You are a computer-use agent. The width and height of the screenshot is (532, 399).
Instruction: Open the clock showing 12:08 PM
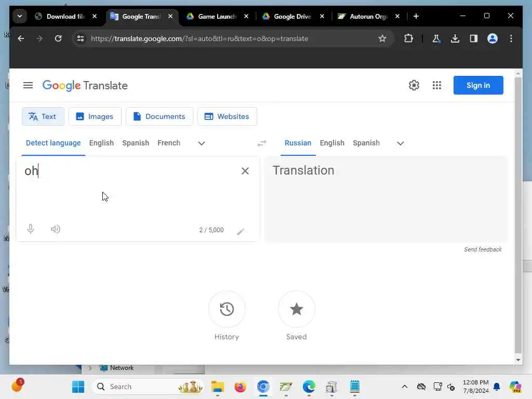475,387
